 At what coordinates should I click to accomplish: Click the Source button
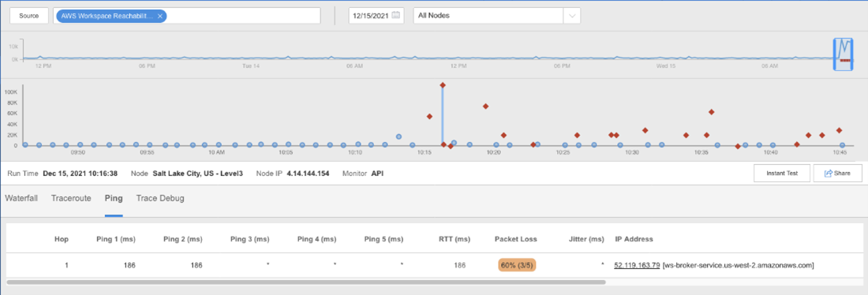click(29, 16)
